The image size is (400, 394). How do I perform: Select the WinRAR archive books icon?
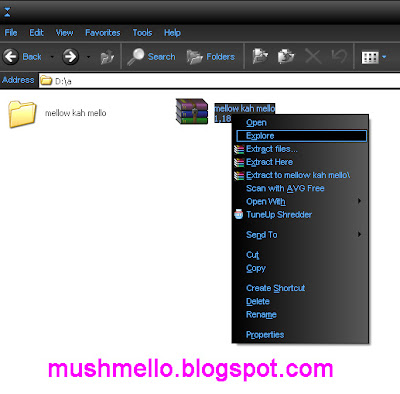(192, 111)
